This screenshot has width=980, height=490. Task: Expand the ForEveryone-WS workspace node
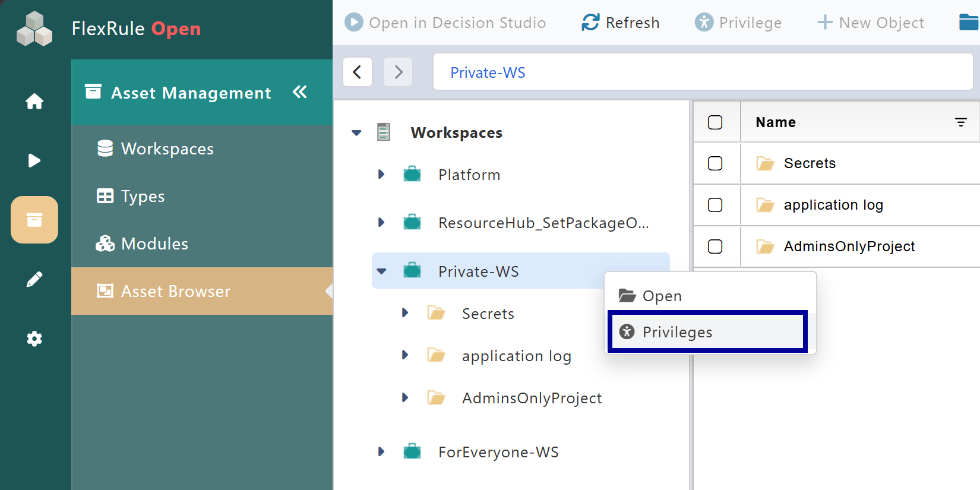point(381,452)
